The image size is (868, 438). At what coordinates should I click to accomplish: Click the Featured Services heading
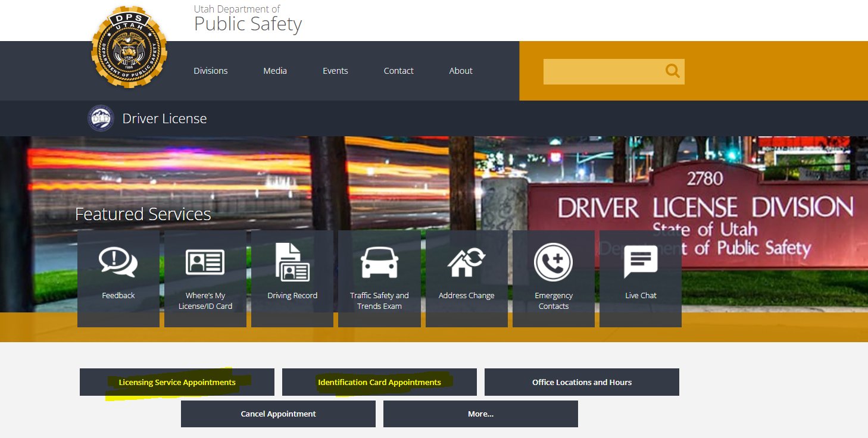[143, 214]
